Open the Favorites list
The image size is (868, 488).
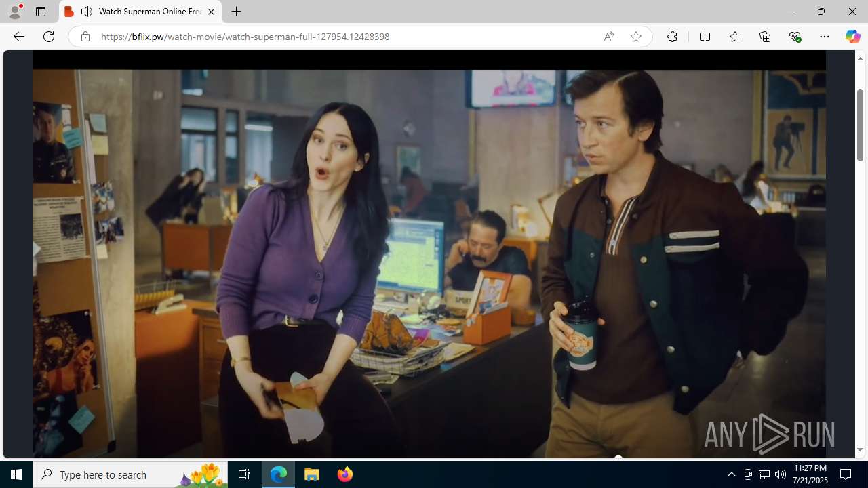[734, 37]
